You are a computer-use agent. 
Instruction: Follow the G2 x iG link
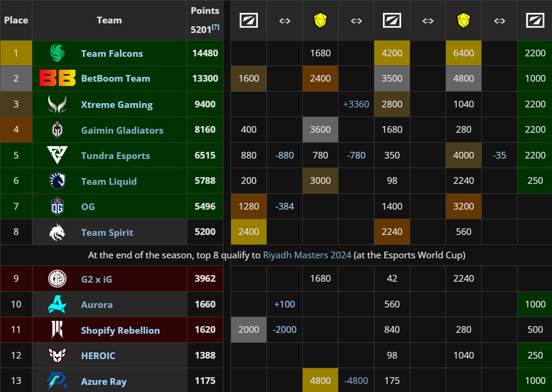pyautogui.click(x=96, y=279)
